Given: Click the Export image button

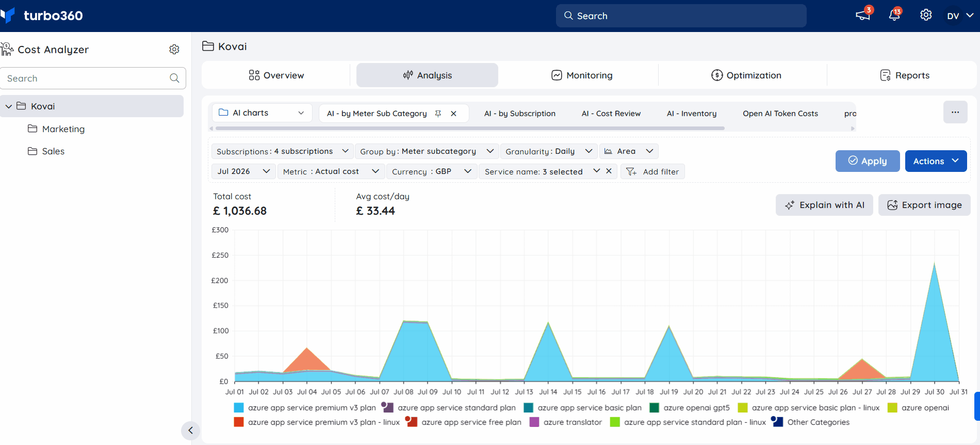Looking at the screenshot, I should click(924, 205).
